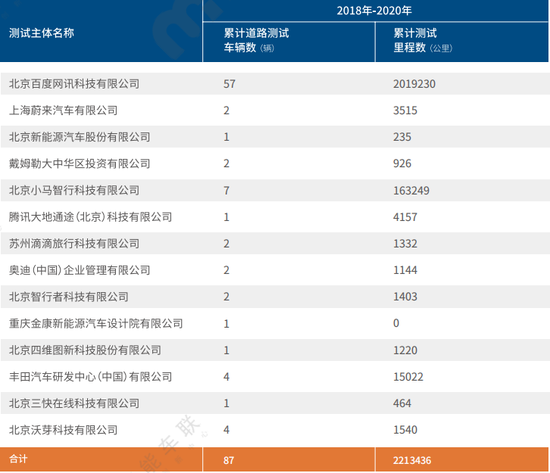The width and height of the screenshot is (550, 473).
Task: Select mileage value 1403
Action: [405, 297]
